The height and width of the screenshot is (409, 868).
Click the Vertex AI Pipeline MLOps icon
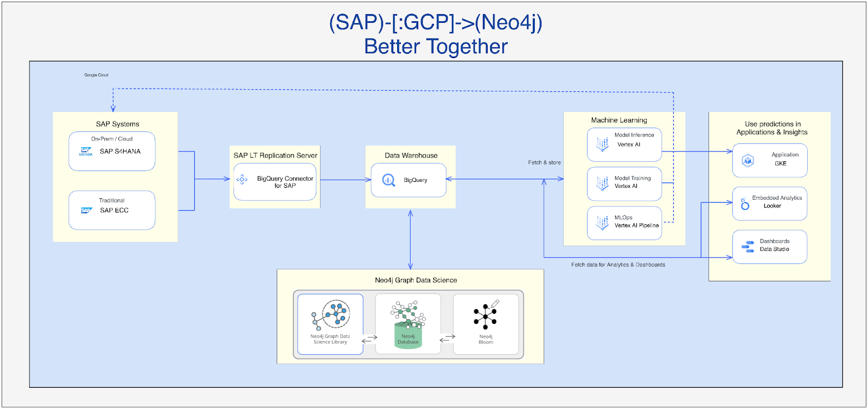(x=602, y=223)
